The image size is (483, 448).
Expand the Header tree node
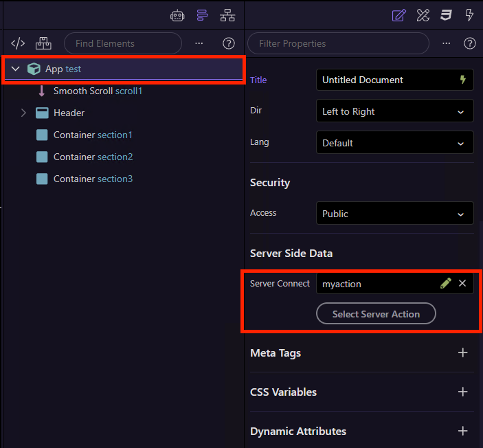[x=23, y=113]
